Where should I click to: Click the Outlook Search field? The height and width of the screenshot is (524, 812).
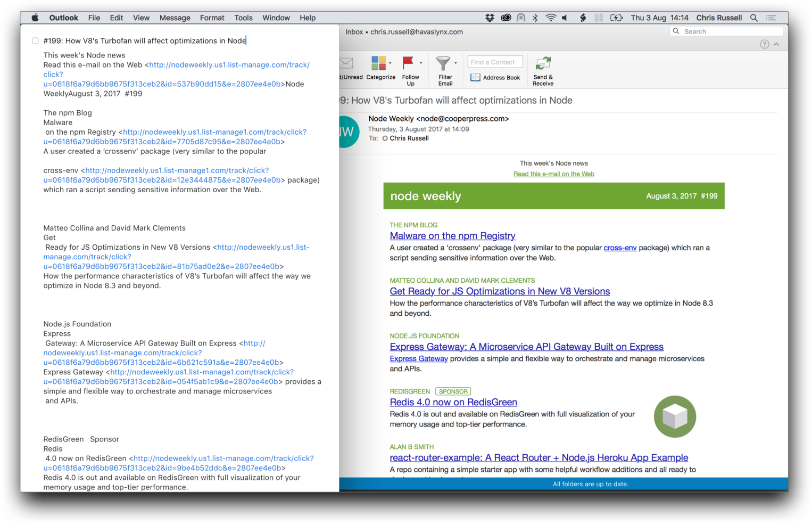pos(726,31)
